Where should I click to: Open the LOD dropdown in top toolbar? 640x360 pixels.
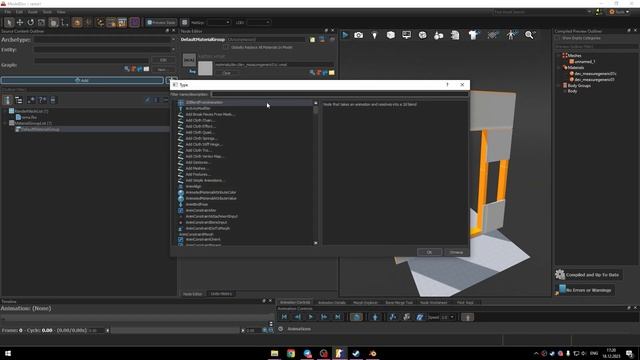click(x=258, y=22)
